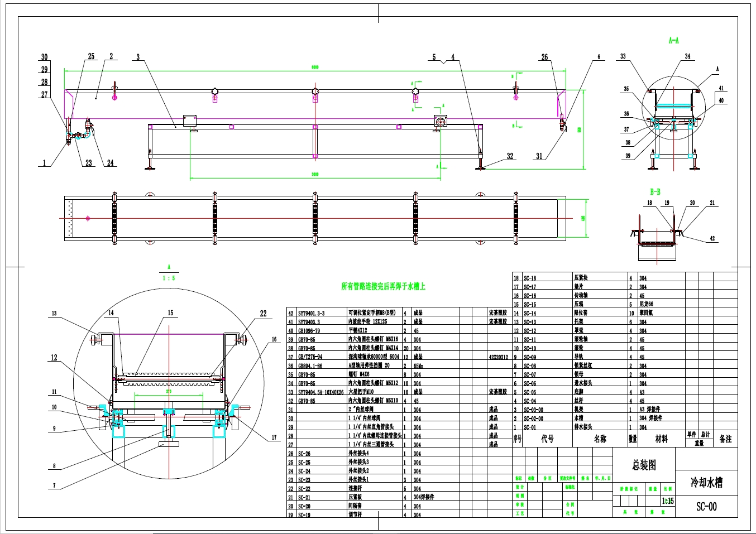The image size is (756, 534).
Task: Select part code SC-05
Action: coord(530,392)
